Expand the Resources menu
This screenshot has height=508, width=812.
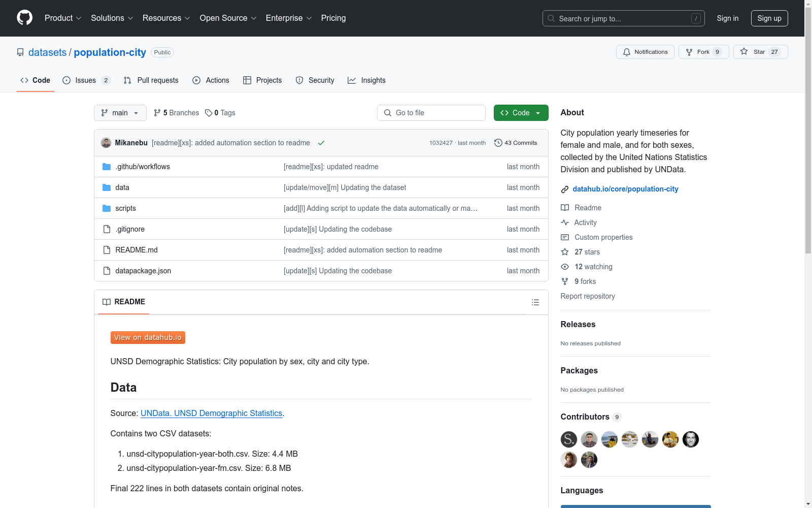[x=166, y=18]
